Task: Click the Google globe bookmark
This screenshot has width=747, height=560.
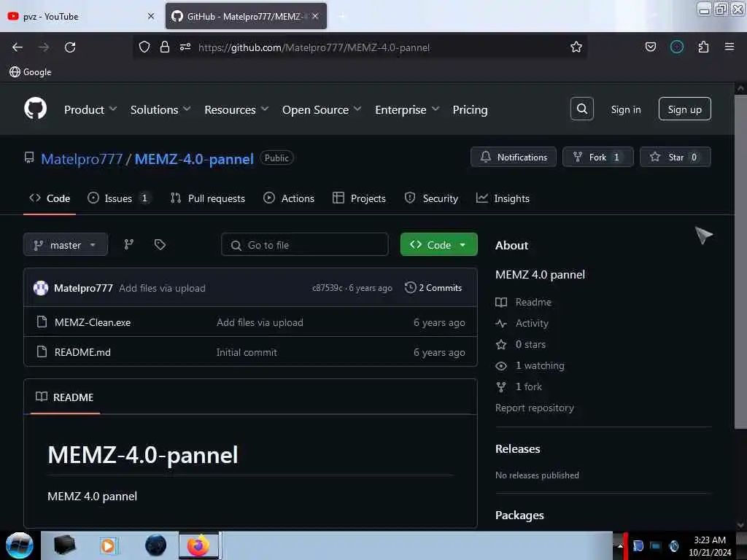Action: [x=30, y=72]
